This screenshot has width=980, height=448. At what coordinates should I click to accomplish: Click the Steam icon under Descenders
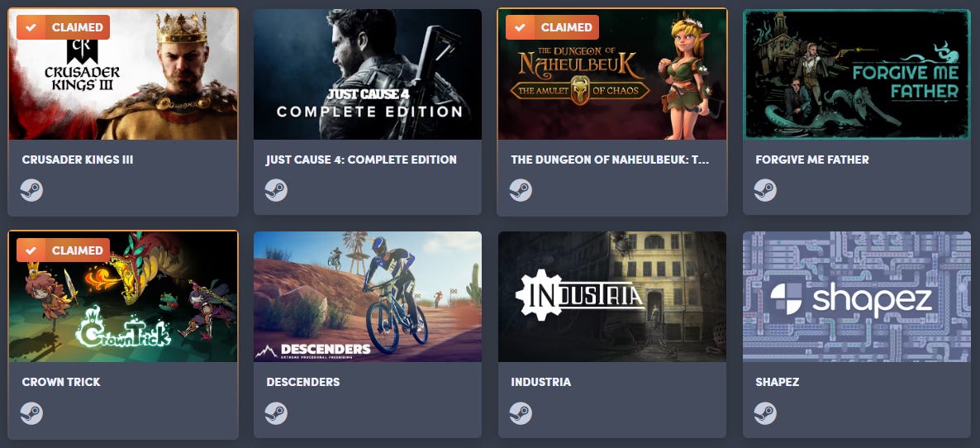(x=276, y=413)
